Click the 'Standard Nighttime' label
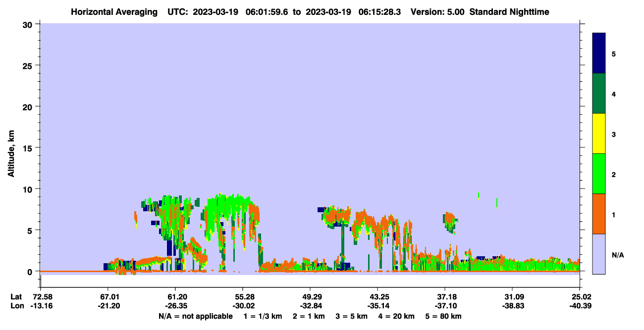This screenshot has height=330, width=644. point(509,12)
